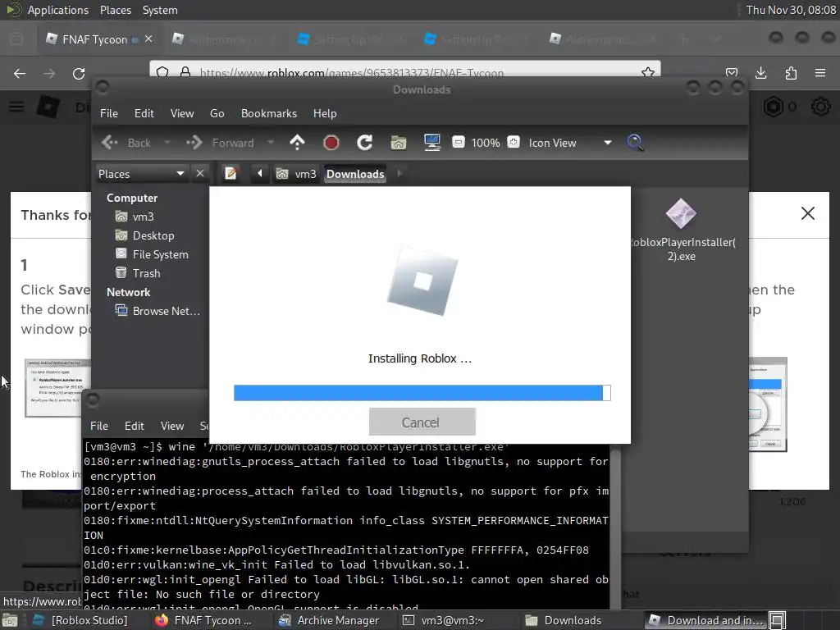Close the Thanks for downloading dialog

[807, 213]
